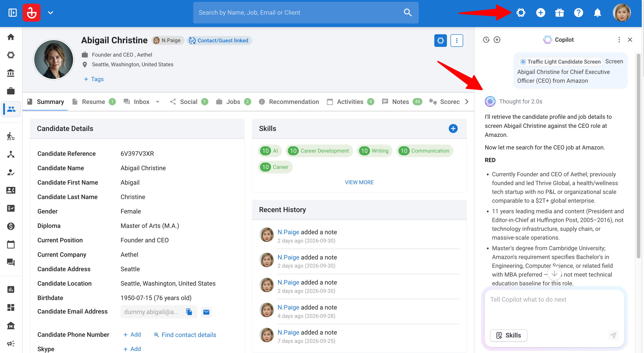Open the calendar icon in sidebar
This screenshot has height=353, width=644.
click(11, 244)
